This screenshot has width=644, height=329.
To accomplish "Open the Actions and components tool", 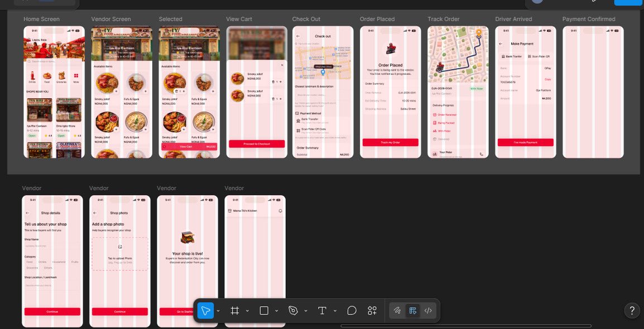I will 372,311.
